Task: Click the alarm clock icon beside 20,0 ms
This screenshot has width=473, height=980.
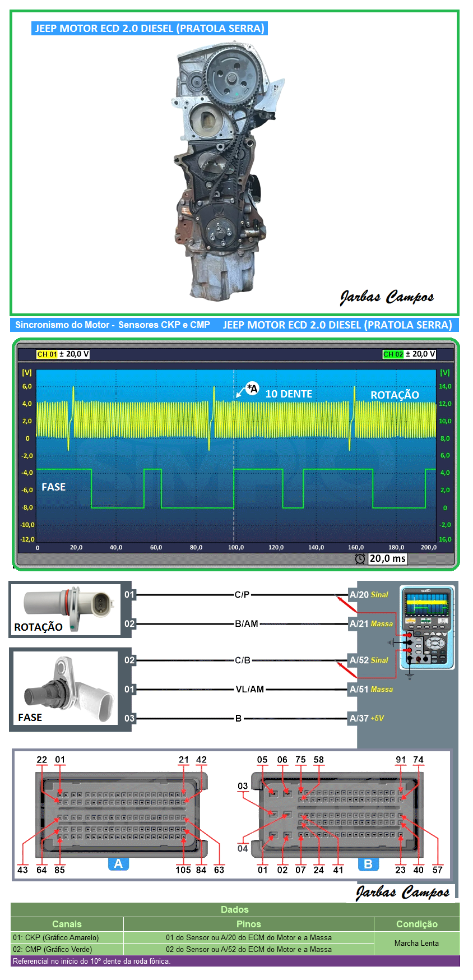Action: 360,558
